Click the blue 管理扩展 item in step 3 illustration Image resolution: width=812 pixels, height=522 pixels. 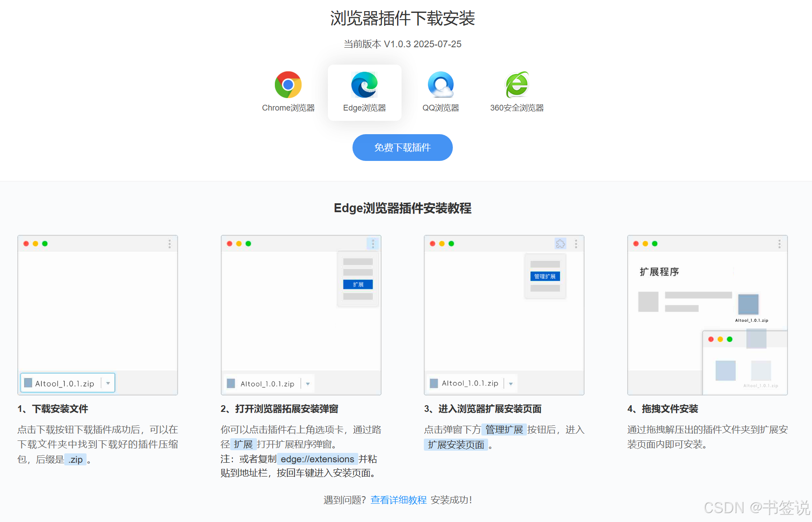coord(545,276)
